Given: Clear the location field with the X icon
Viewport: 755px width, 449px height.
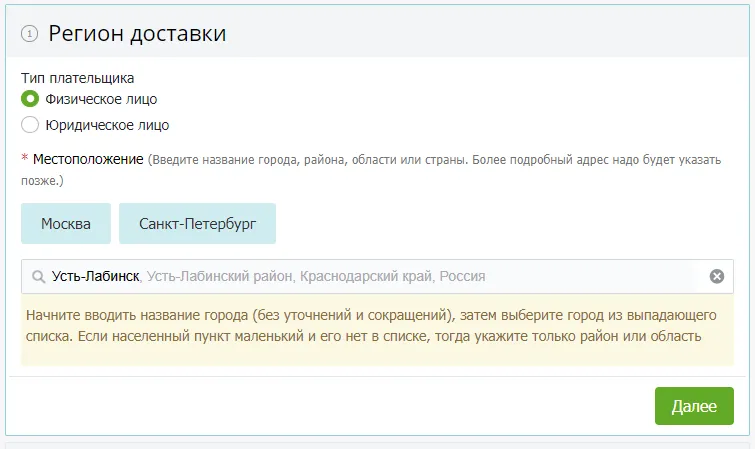Looking at the screenshot, I should point(716,277).
